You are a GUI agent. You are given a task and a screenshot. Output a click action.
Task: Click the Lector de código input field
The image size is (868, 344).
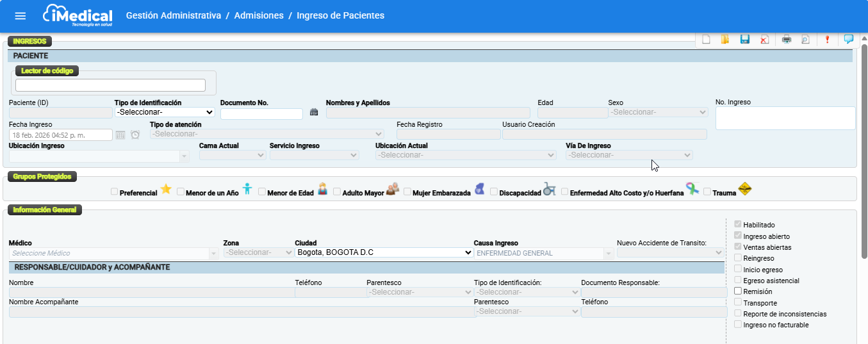click(x=110, y=85)
